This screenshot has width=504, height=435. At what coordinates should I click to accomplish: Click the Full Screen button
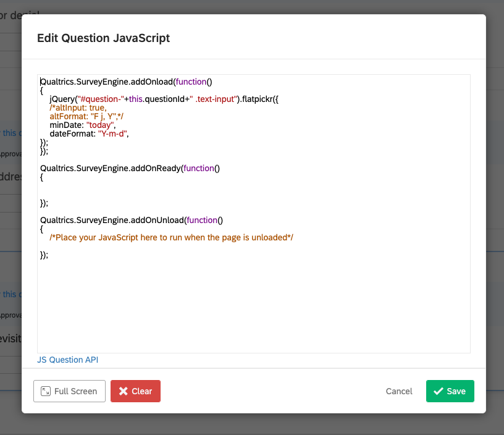pyautogui.click(x=69, y=391)
